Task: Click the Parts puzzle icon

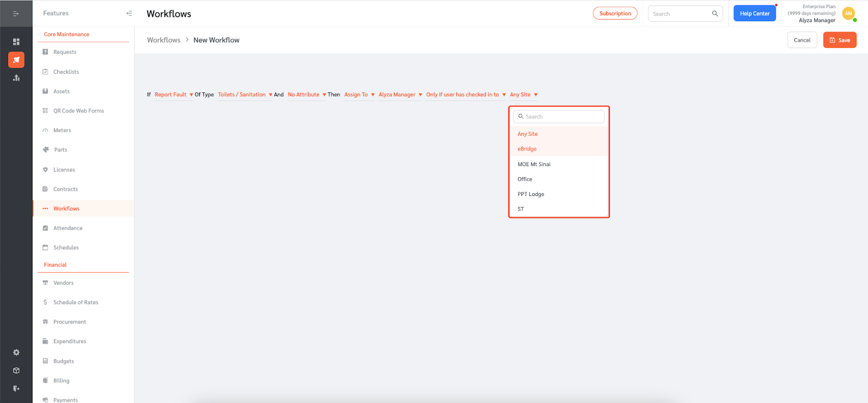Action: [46, 150]
